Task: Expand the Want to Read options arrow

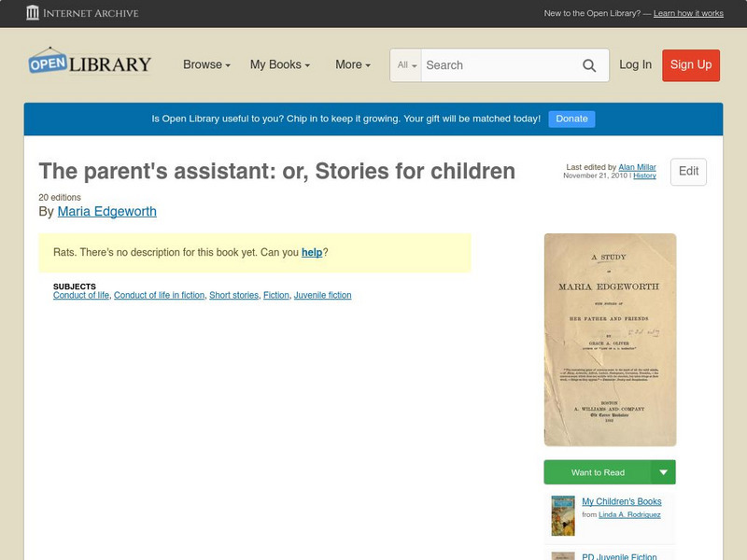Action: 664,472
